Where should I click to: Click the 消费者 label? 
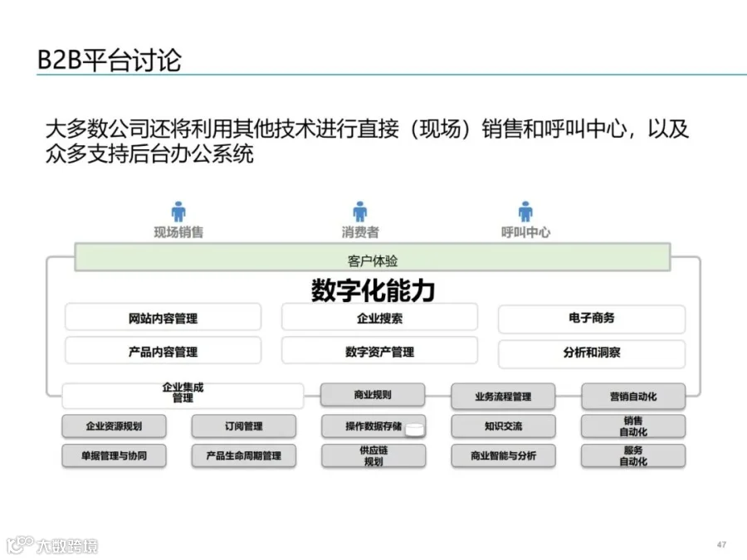click(359, 232)
